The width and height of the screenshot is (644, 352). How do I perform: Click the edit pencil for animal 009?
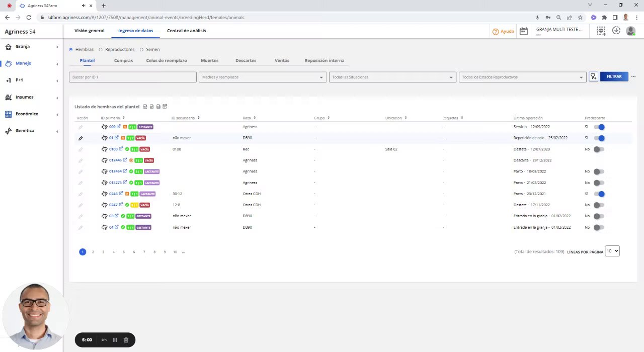click(x=80, y=127)
